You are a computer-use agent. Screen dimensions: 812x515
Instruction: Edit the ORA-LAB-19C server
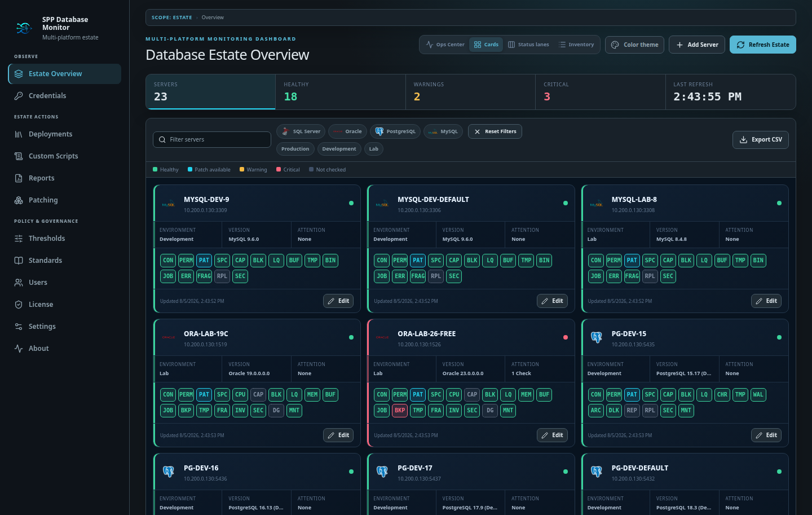(338, 435)
